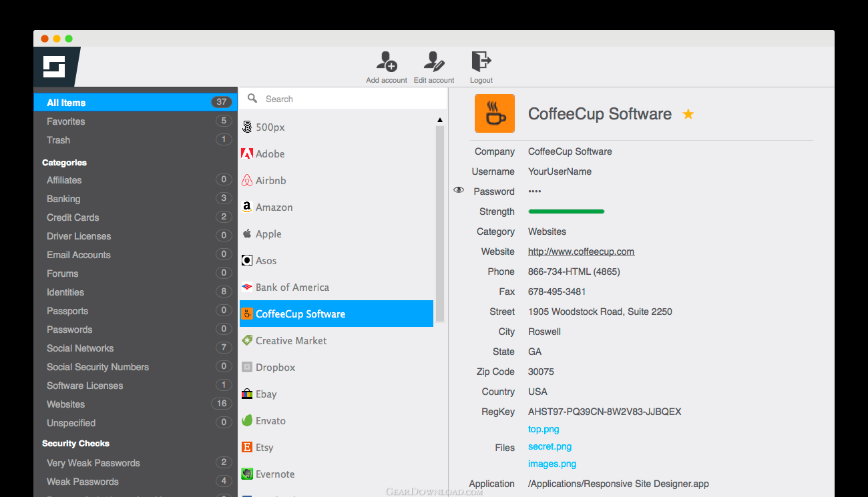Click the Bank of America logo icon
Image resolution: width=868 pixels, height=497 pixels.
coord(247,287)
